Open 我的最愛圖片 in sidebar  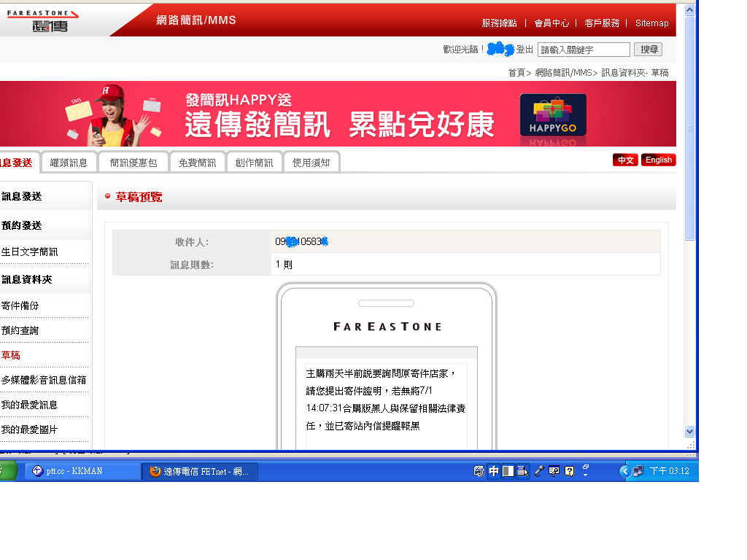(x=29, y=429)
